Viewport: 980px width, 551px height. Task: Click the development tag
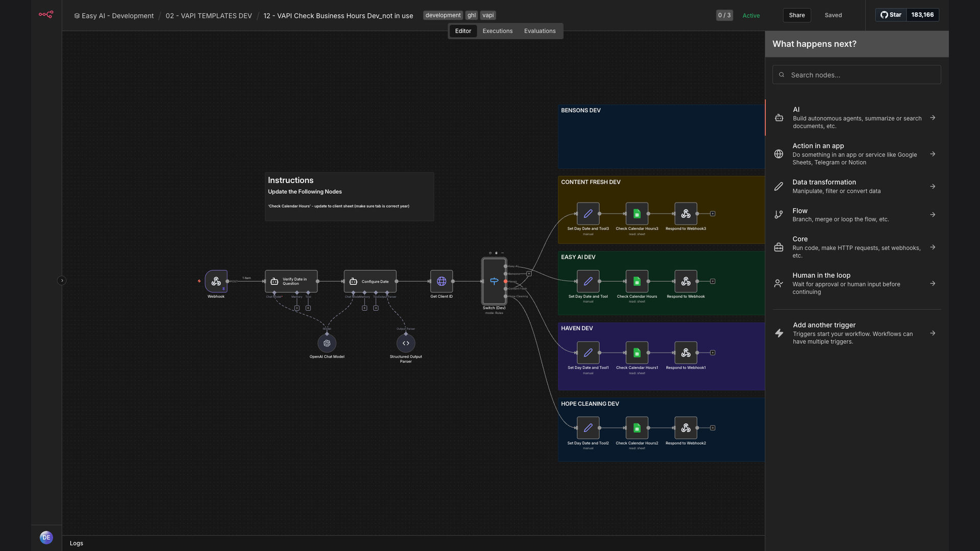pos(443,15)
